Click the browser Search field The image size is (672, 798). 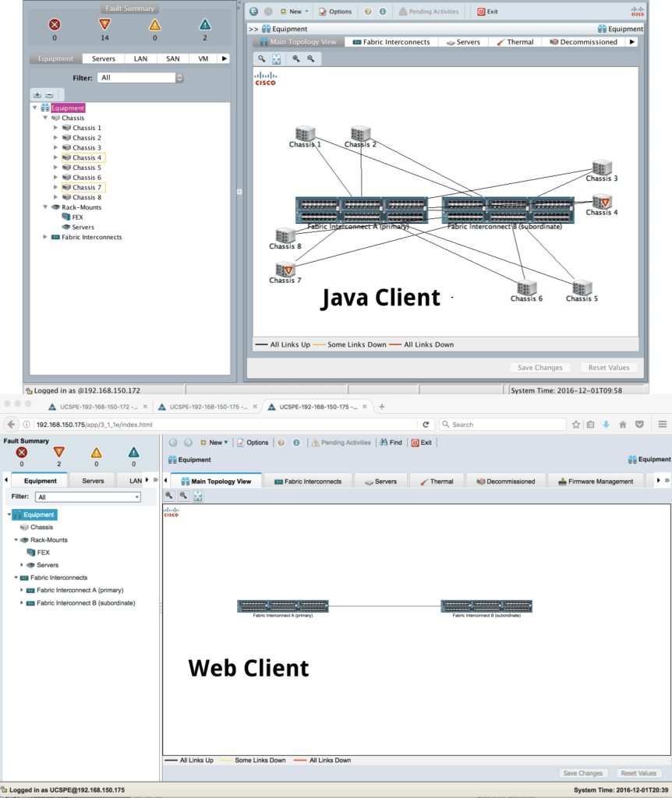(503, 425)
